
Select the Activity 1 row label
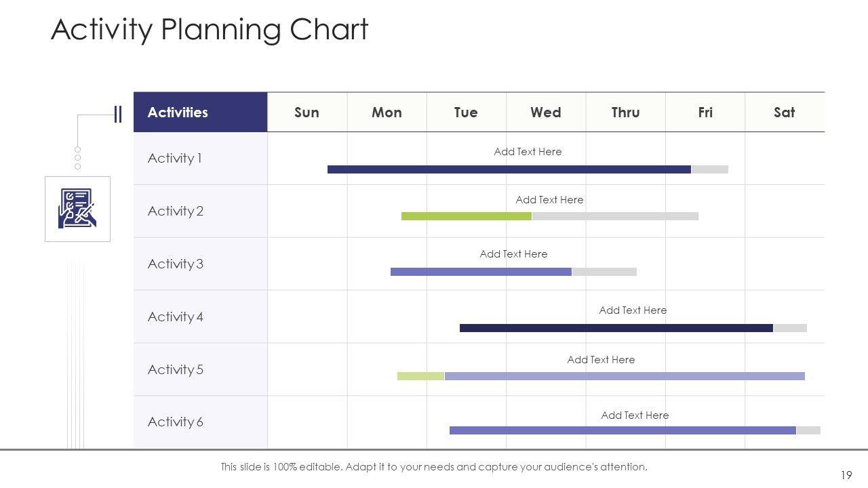tap(175, 159)
